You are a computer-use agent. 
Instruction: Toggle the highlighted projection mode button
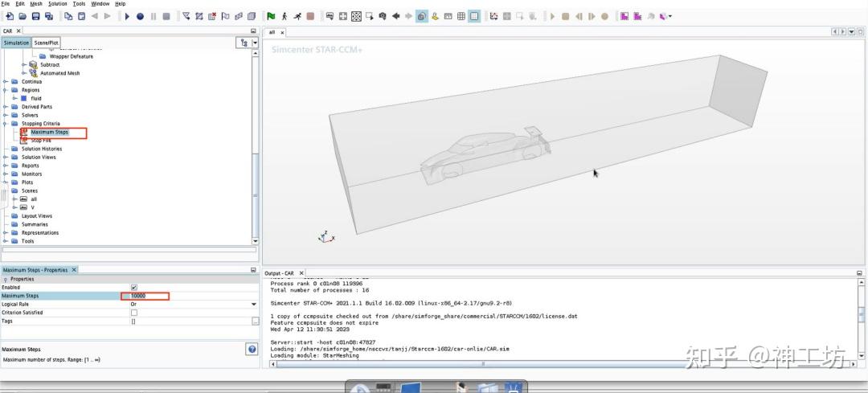click(422, 16)
